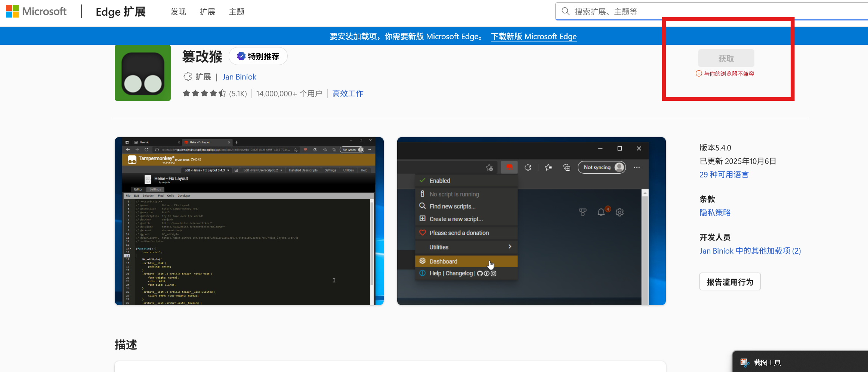Click the heart icon next to Please send a donation
Screen dimensions: 868x372
pyautogui.click(x=423, y=233)
